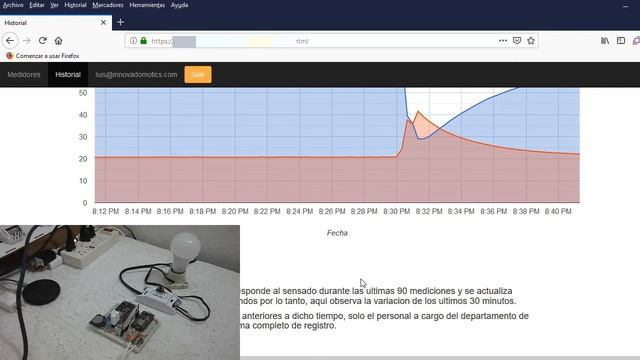Viewport: 640px width, 360px height.
Task: Click the 8:12 PM axis label
Action: click(106, 211)
